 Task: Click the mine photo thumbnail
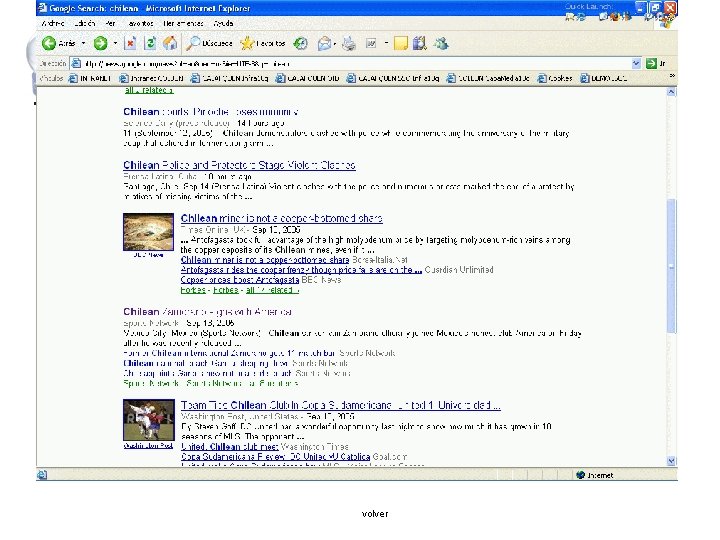148,231
